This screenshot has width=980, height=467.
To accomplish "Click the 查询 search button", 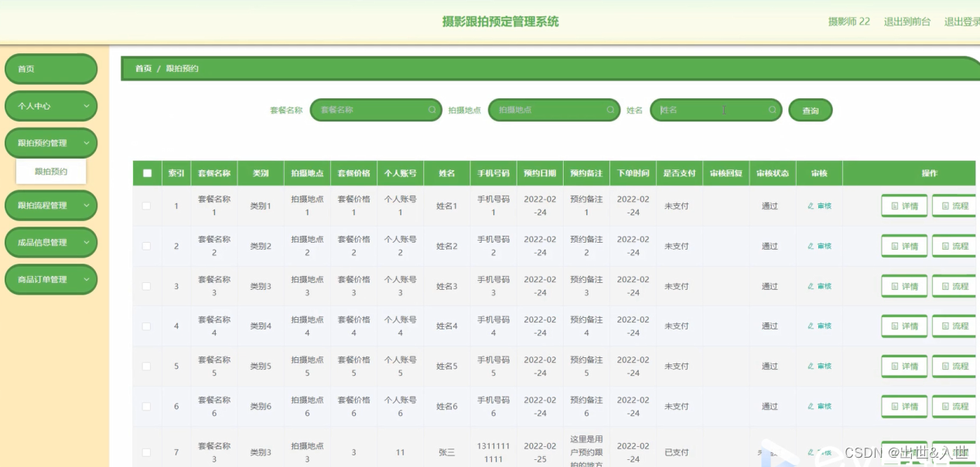I will [811, 111].
